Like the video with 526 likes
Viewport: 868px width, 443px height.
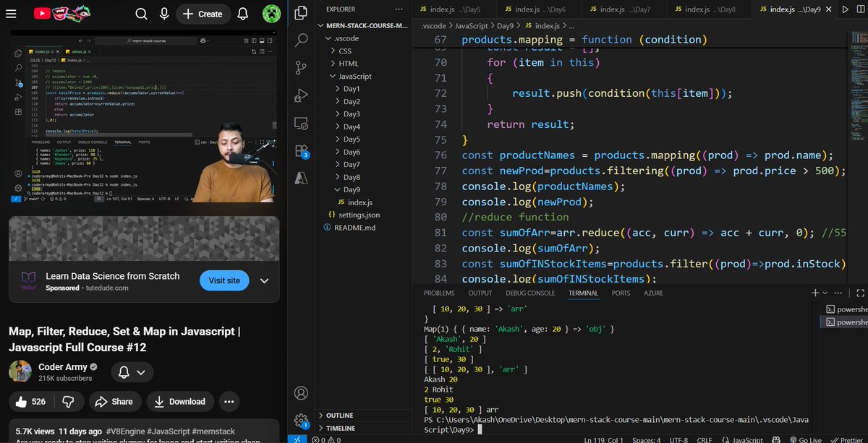coord(30,401)
